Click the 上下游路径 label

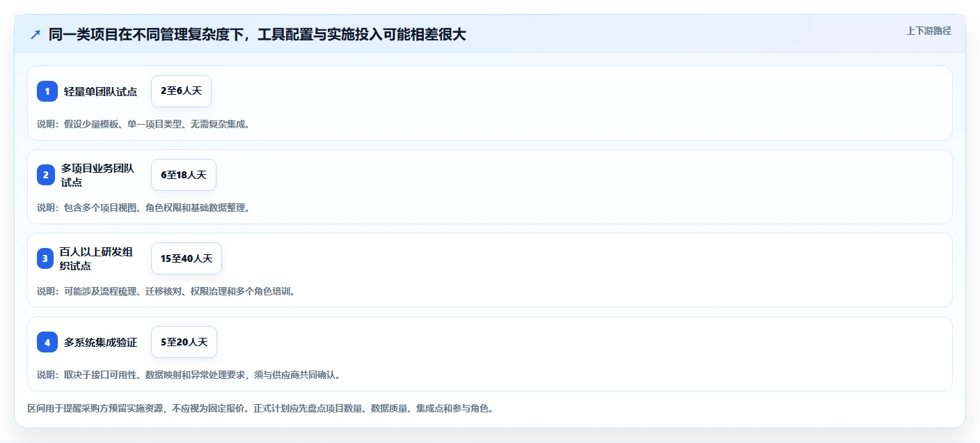tap(928, 31)
